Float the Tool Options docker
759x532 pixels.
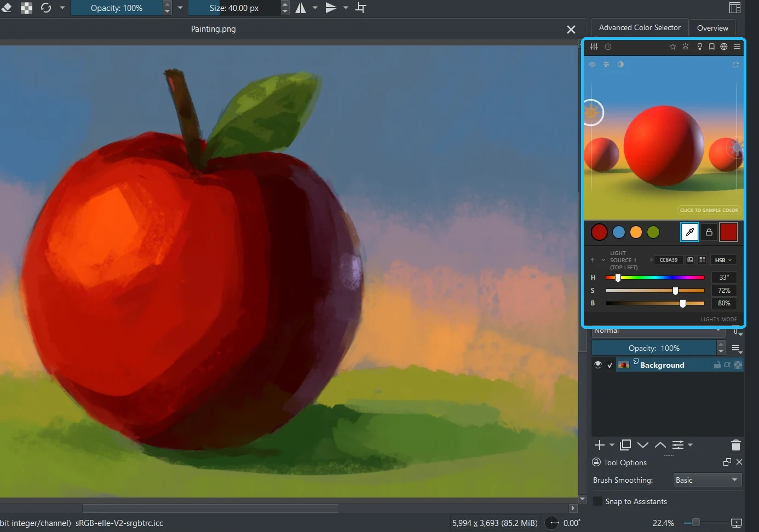[727, 462]
